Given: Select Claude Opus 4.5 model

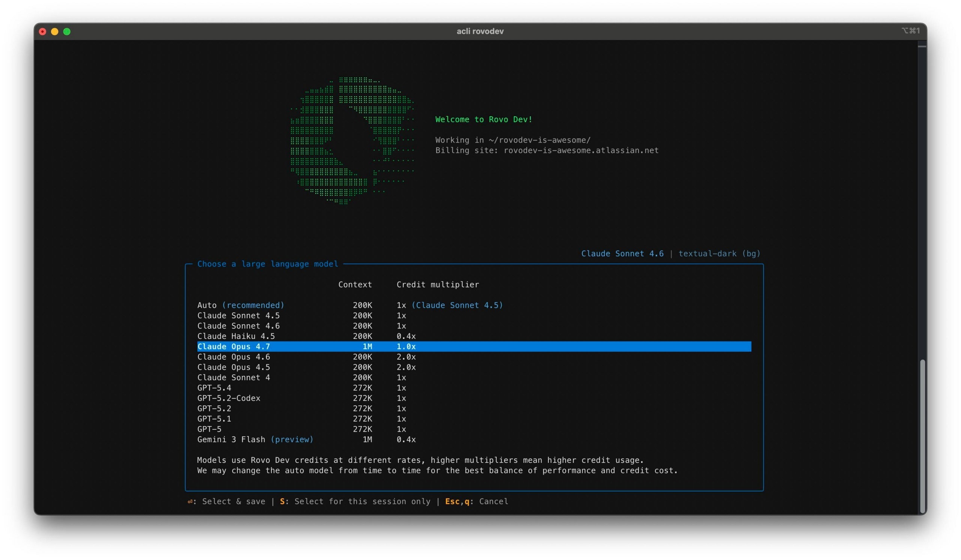Looking at the screenshot, I should (x=474, y=367).
